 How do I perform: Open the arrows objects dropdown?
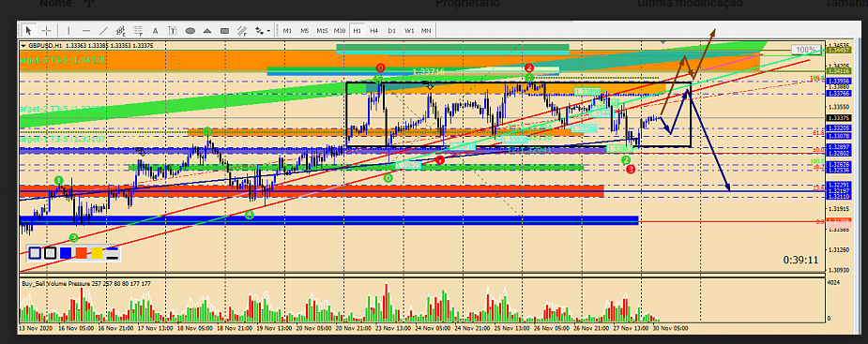click(263, 30)
